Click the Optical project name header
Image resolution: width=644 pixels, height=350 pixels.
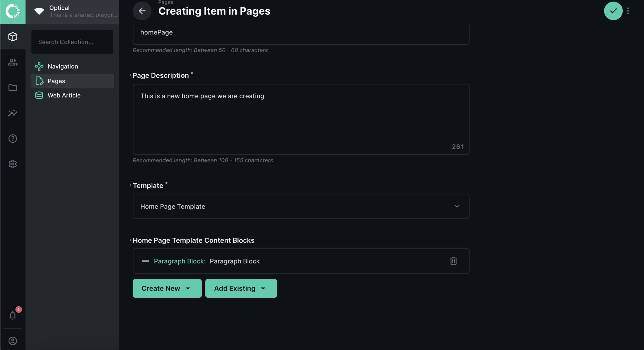pos(59,8)
